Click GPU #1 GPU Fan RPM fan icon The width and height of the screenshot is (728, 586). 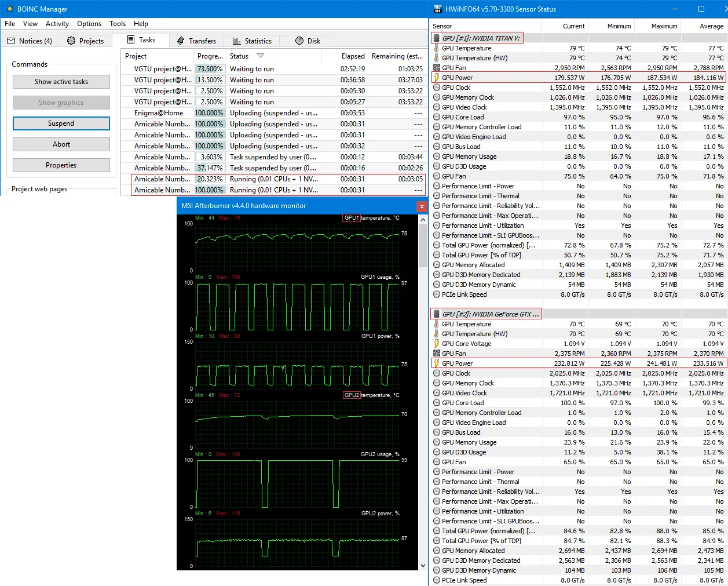(x=437, y=68)
